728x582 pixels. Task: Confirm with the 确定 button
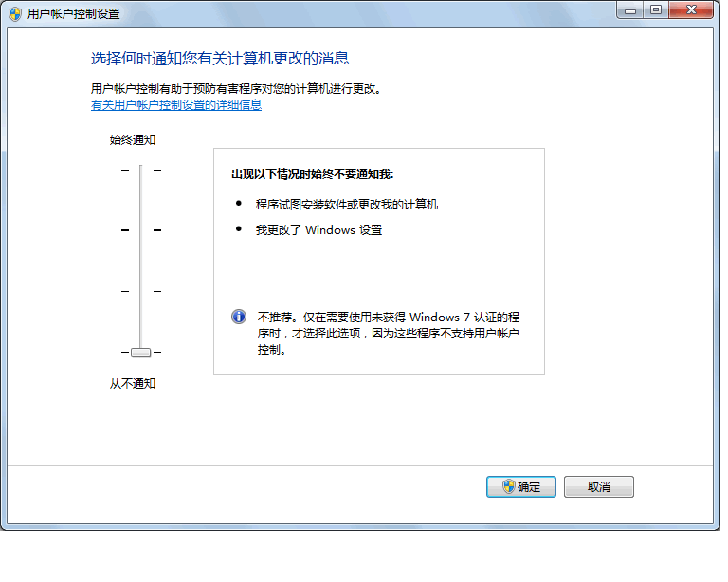click(x=521, y=486)
